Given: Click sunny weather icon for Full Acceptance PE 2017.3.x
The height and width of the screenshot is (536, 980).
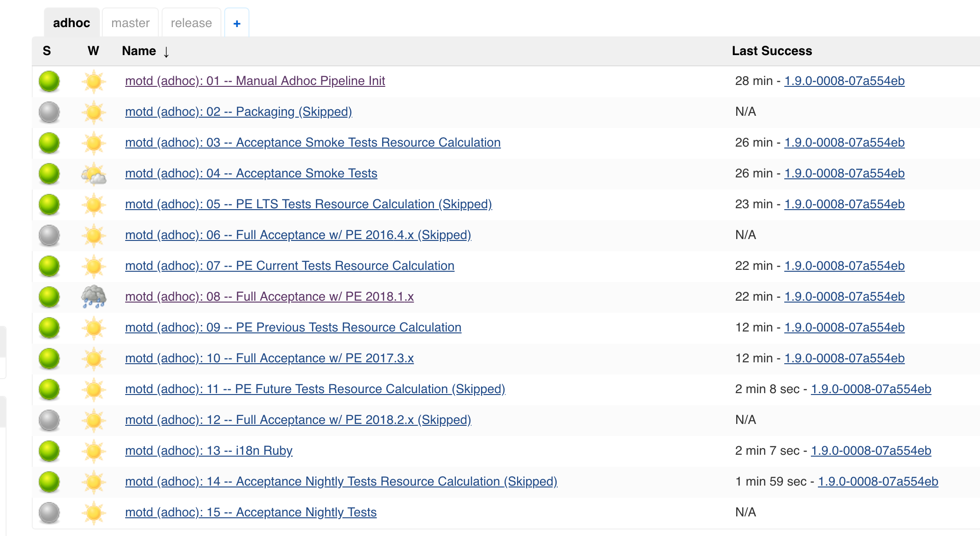Looking at the screenshot, I should (x=93, y=359).
